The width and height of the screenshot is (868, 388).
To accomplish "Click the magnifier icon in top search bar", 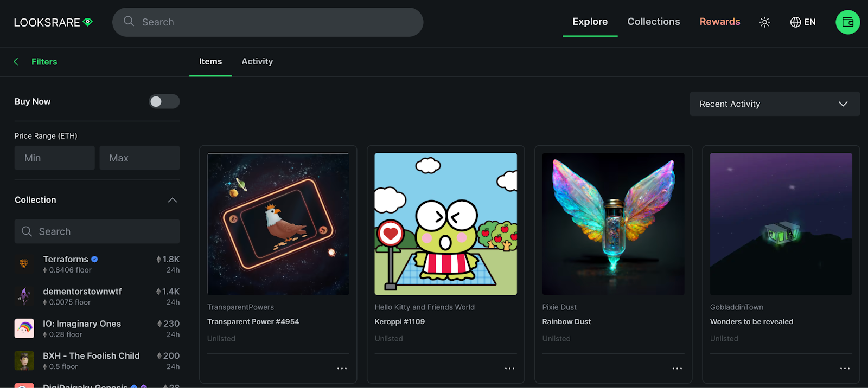I will (129, 22).
